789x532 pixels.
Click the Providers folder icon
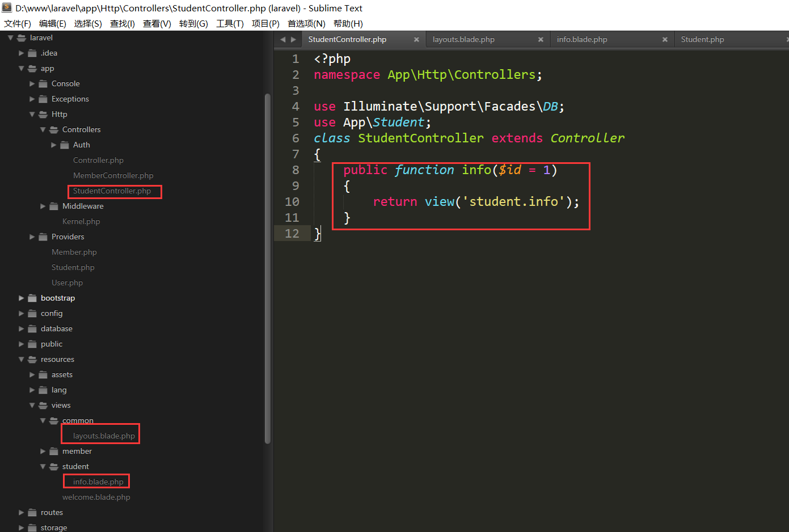(x=43, y=237)
